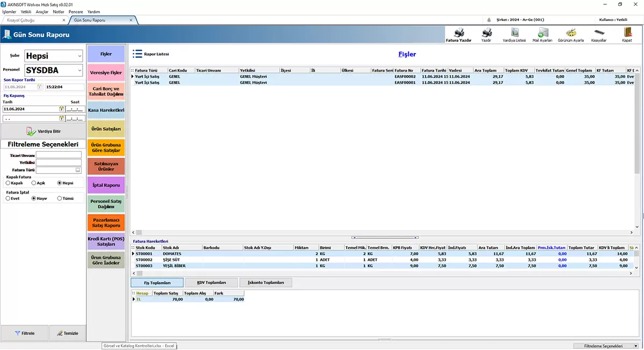Image resolution: width=644 pixels, height=350 pixels.
Task: Click the Görünüm Ayarla icon
Action: 570,33
